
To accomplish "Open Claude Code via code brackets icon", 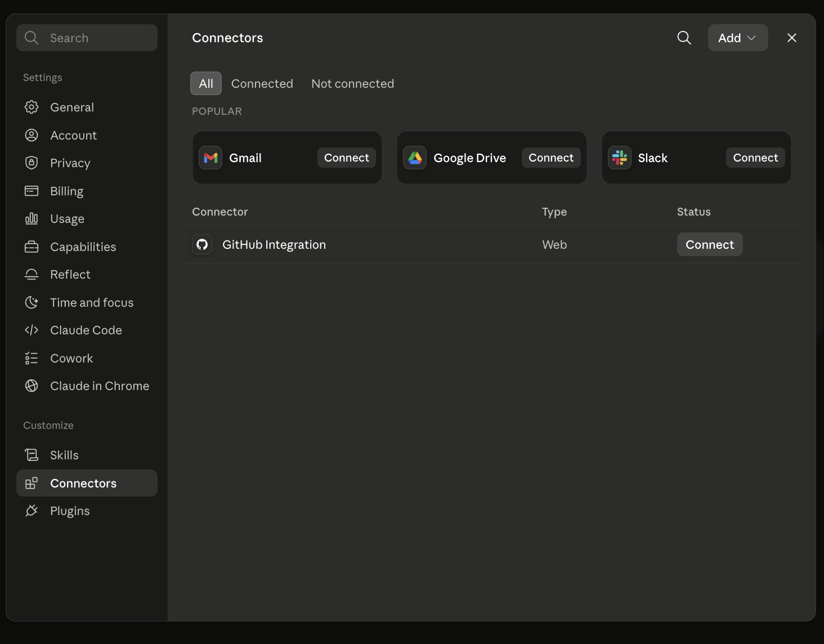I will click(32, 330).
